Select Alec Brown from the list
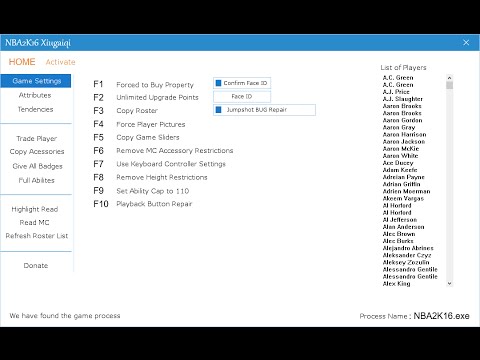 coord(399,234)
